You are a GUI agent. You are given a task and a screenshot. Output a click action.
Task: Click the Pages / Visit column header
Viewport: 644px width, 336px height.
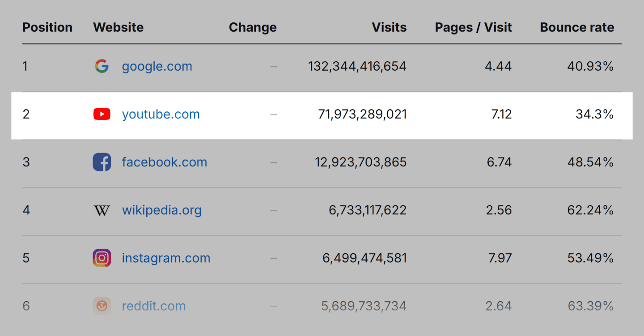click(473, 27)
